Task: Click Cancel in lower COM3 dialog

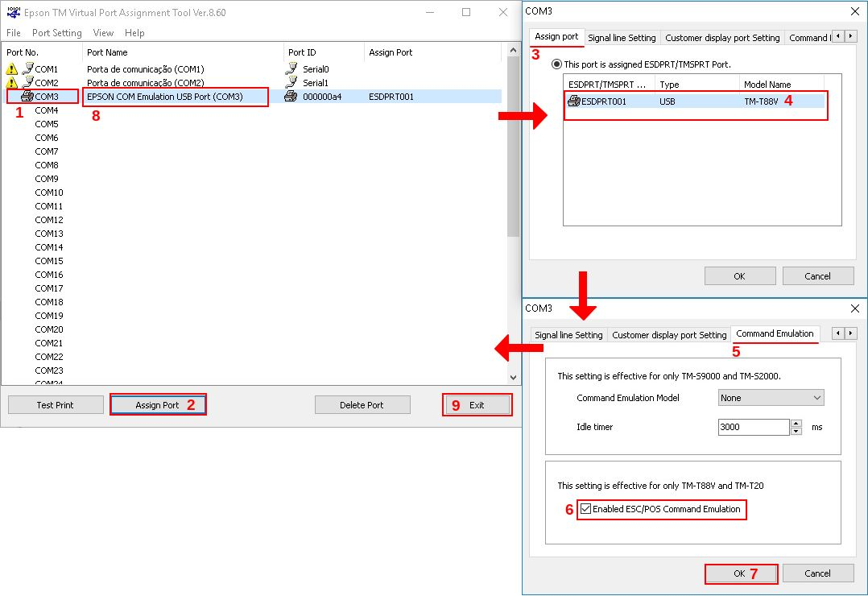Action: tap(817, 573)
